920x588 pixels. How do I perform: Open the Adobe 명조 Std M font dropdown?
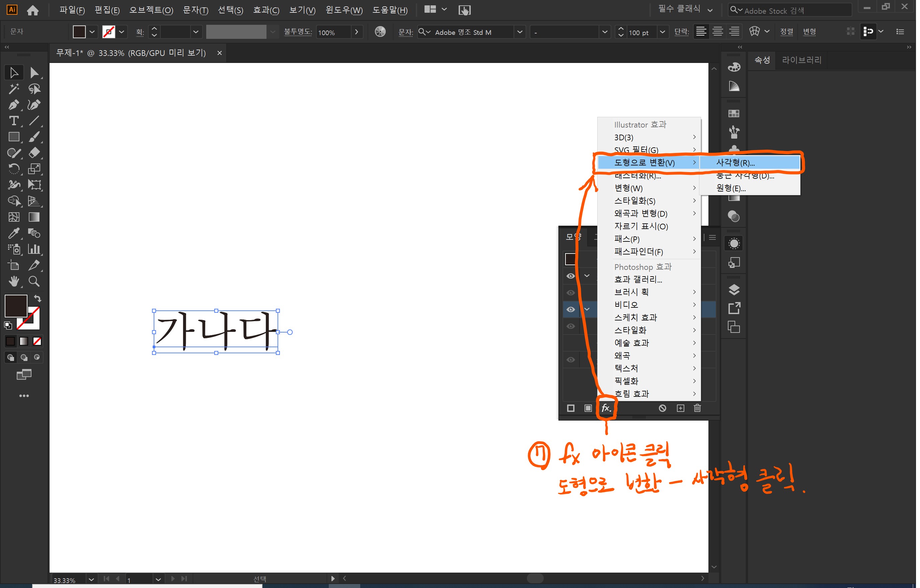pyautogui.click(x=520, y=32)
